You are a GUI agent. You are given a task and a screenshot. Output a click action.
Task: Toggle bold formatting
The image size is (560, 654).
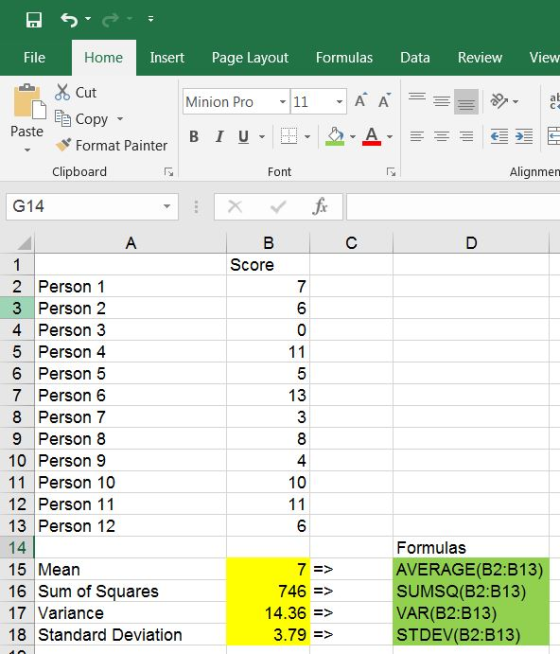coord(194,136)
